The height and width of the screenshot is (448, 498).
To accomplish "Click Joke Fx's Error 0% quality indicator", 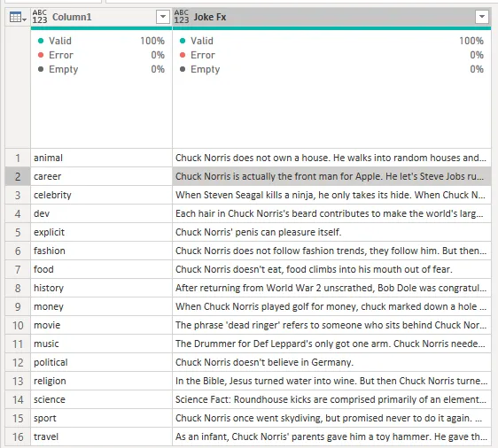I will [331, 55].
